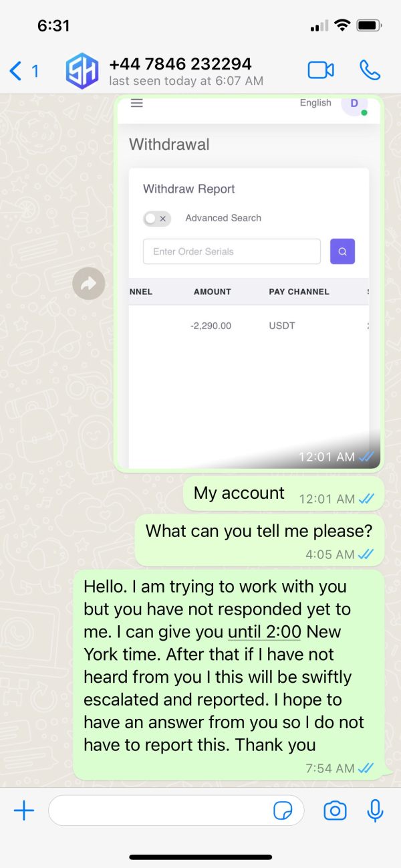Tap the D user avatar in screenshot
Viewport: 401px width, 868px height.
click(x=354, y=104)
